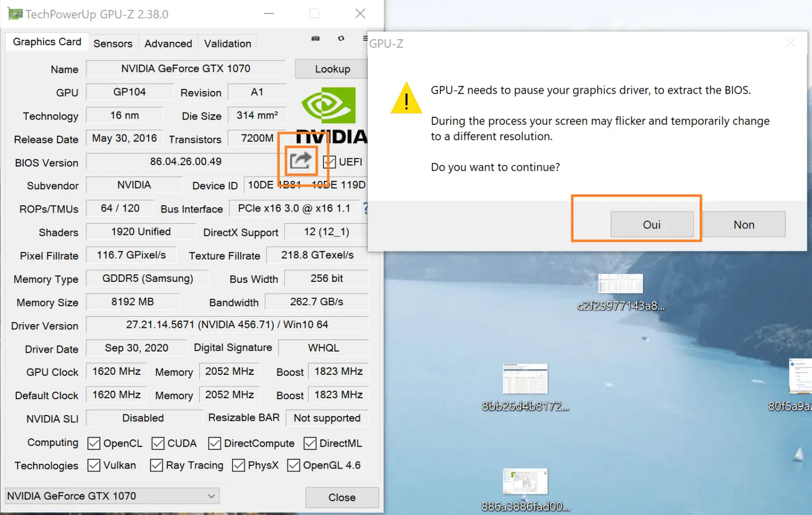Click the Default Clock Boost value 1823 MHz
This screenshot has height=515, width=812.
click(338, 394)
